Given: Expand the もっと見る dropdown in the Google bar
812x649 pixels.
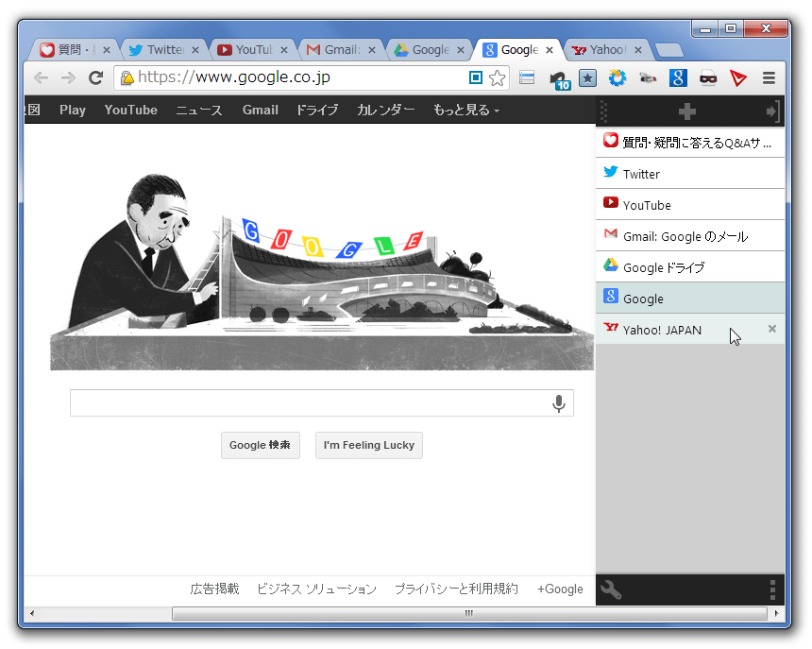Looking at the screenshot, I should [466, 111].
